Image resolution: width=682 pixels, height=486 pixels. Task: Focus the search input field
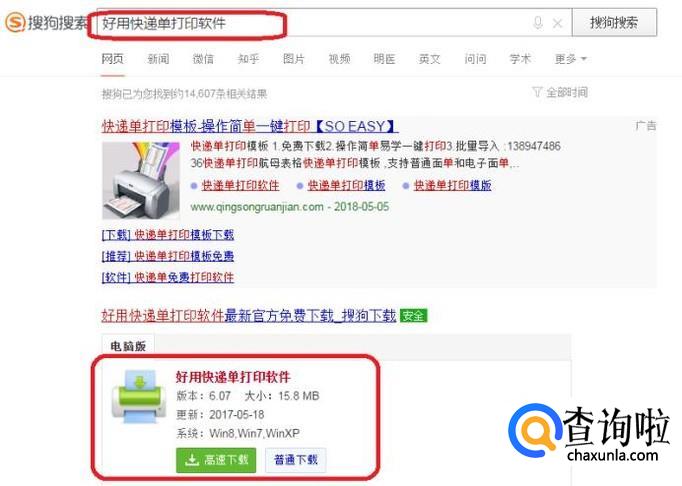coord(313,23)
